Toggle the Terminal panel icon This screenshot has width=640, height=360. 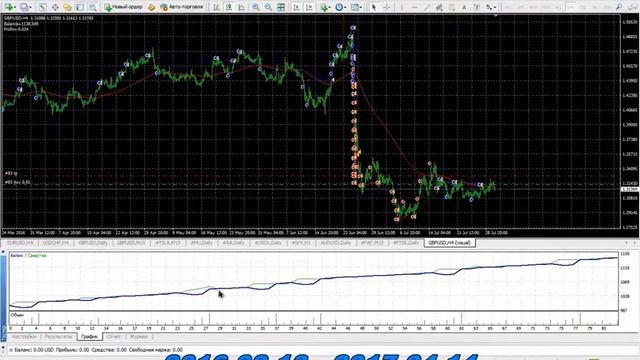[x=80, y=7]
